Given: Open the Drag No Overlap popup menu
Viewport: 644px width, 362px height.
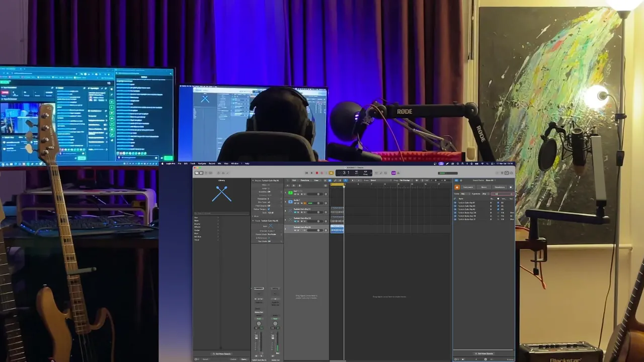Looking at the screenshot, I should [406, 180].
